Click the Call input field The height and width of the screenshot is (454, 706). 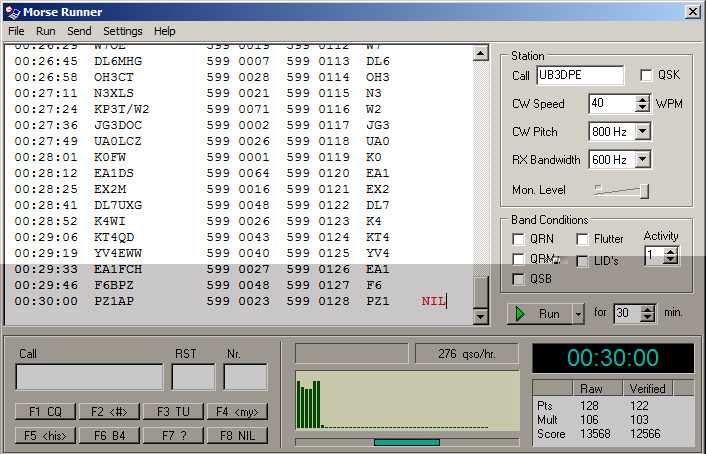point(89,377)
